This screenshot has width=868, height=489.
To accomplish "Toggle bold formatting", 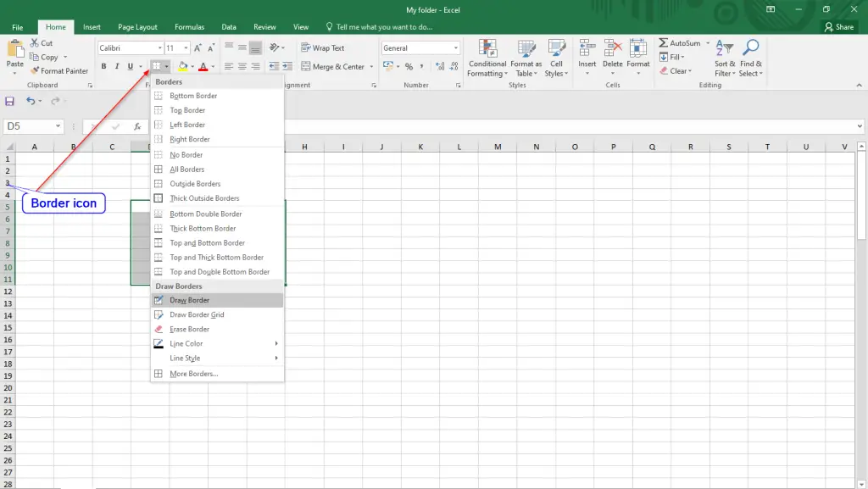I will pos(103,66).
